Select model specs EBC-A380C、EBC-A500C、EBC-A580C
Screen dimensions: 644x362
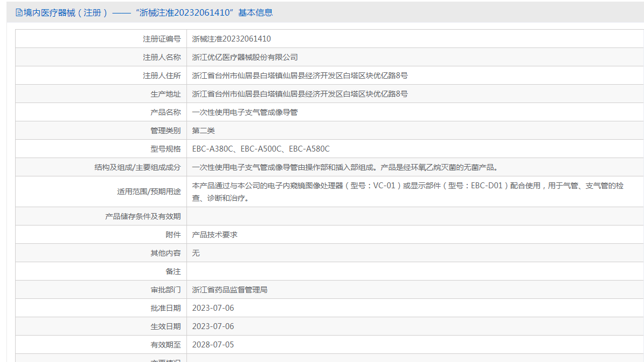click(261, 149)
